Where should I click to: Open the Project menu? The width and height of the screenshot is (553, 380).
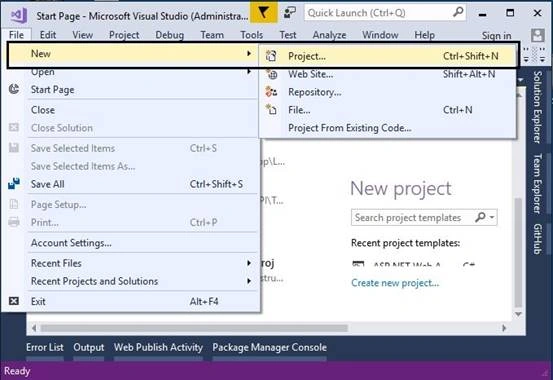point(124,35)
